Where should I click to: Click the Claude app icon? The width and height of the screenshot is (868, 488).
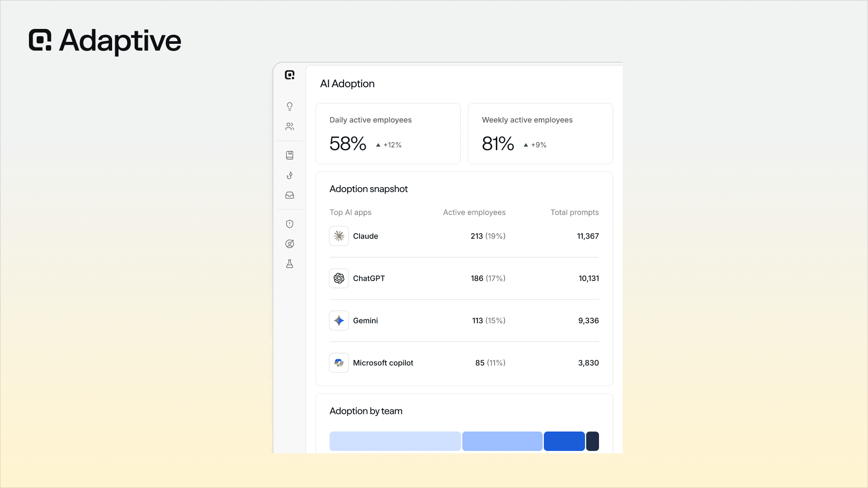coord(339,236)
